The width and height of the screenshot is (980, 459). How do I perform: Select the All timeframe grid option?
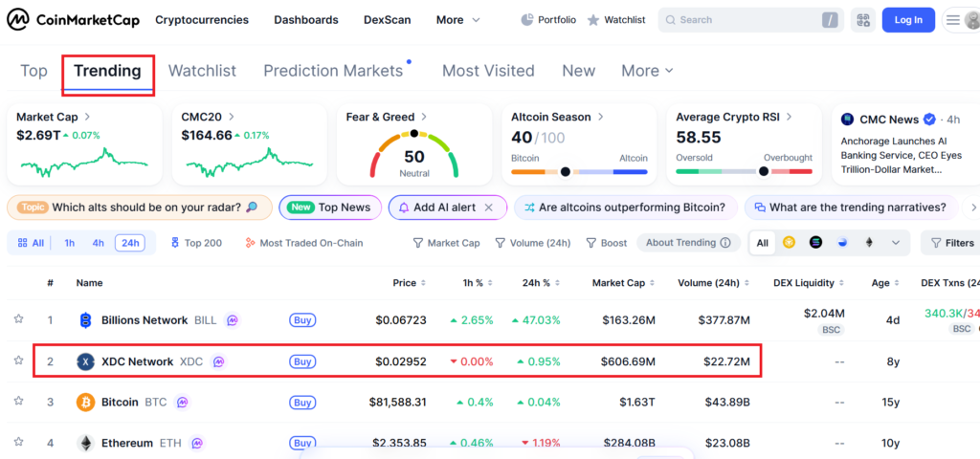click(32, 243)
